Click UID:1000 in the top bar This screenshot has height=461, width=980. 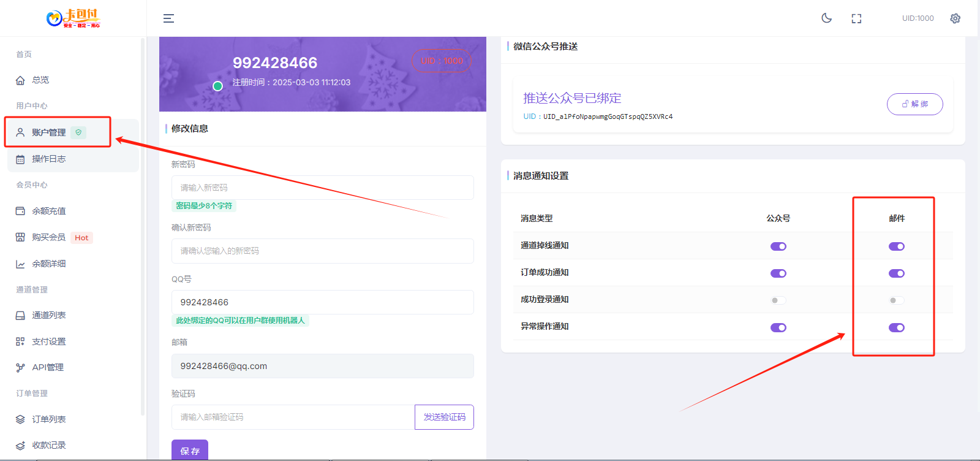(918, 18)
